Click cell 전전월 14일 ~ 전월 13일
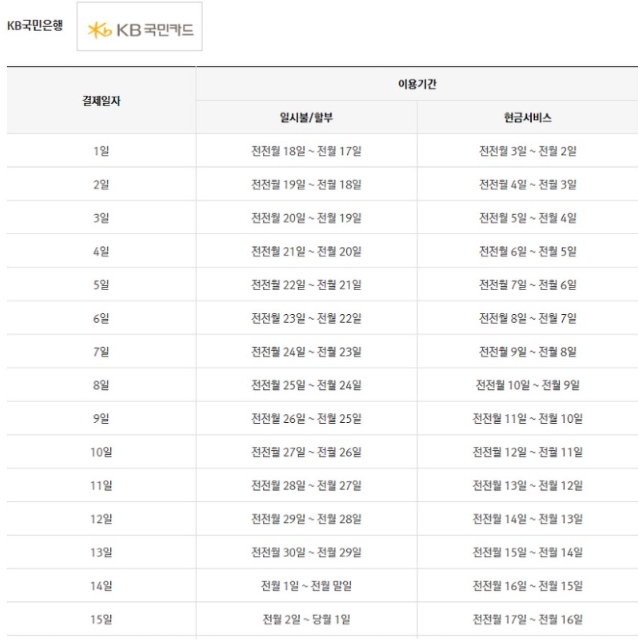This screenshot has height=640, width=638. [x=528, y=519]
